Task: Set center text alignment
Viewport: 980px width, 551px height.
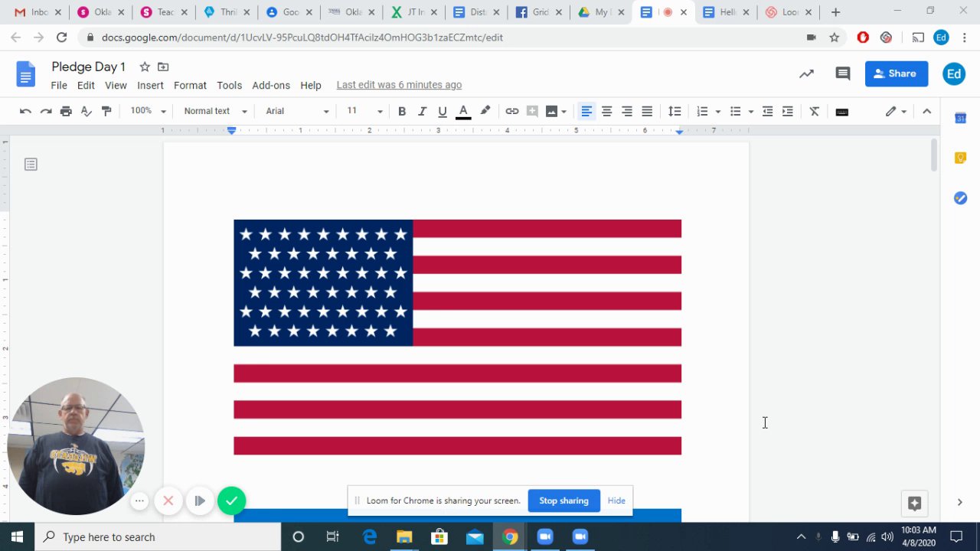Action: (x=606, y=111)
